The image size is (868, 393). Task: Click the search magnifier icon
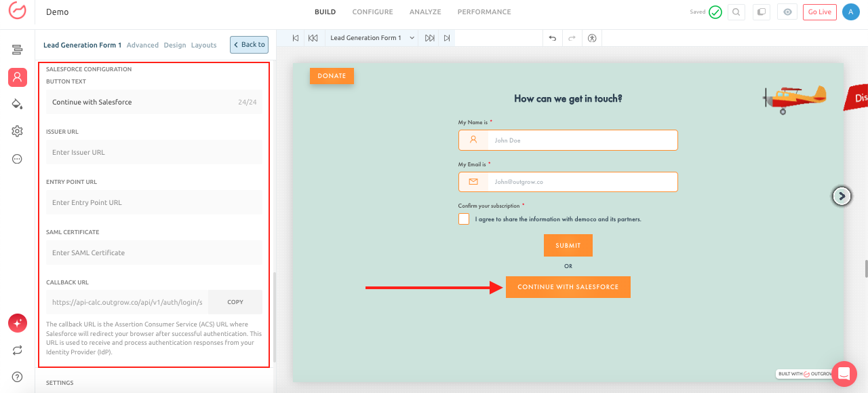736,12
